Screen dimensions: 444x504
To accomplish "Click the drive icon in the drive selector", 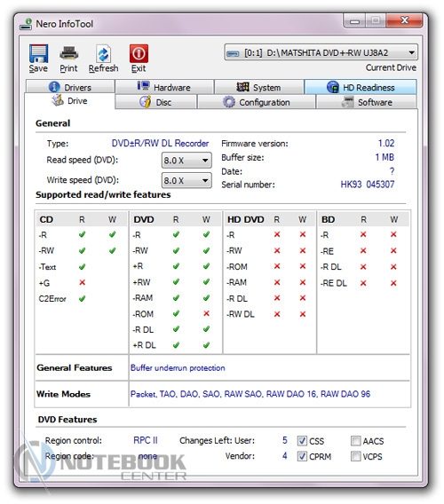I will (233, 53).
